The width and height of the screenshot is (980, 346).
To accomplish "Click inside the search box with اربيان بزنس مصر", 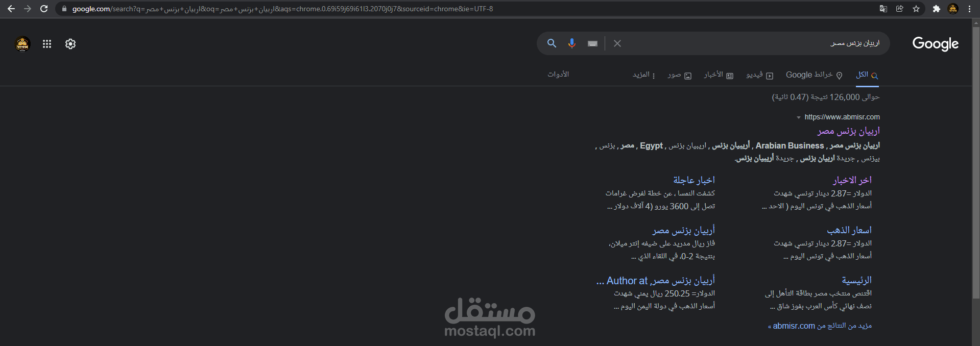I will (x=753, y=43).
